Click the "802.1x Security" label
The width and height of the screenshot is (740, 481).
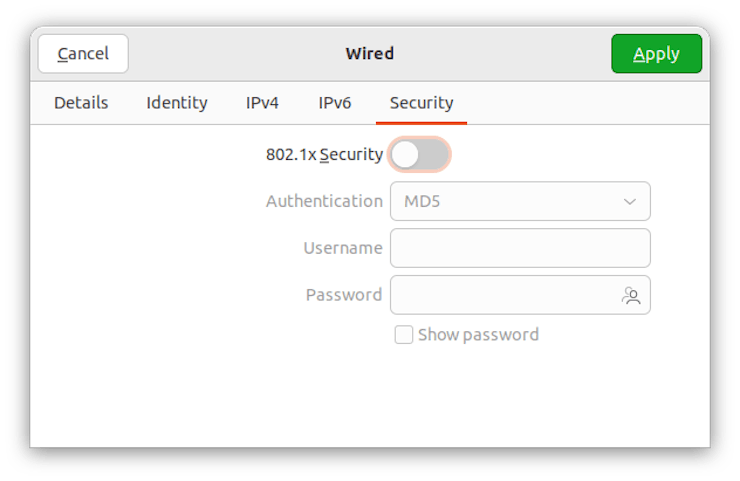click(324, 154)
